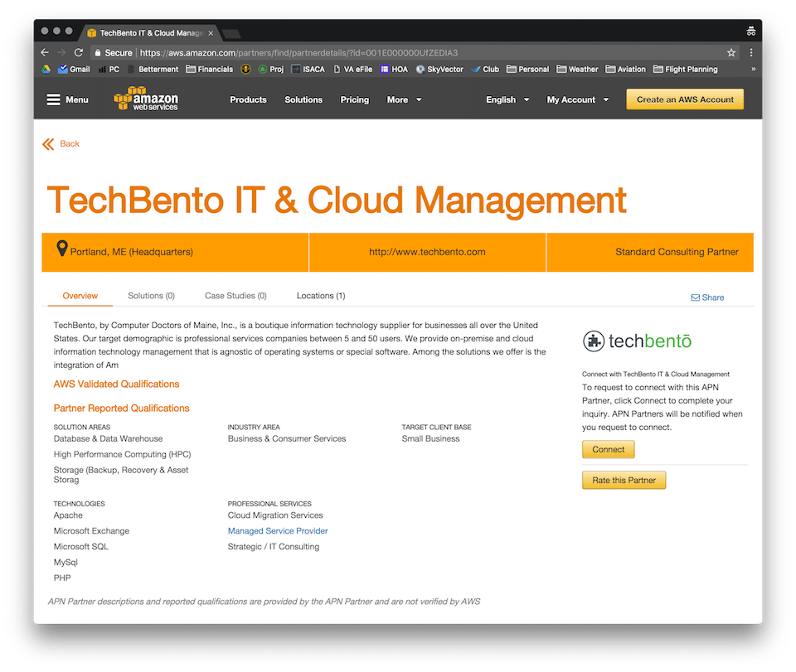Click the Back link text

click(70, 143)
